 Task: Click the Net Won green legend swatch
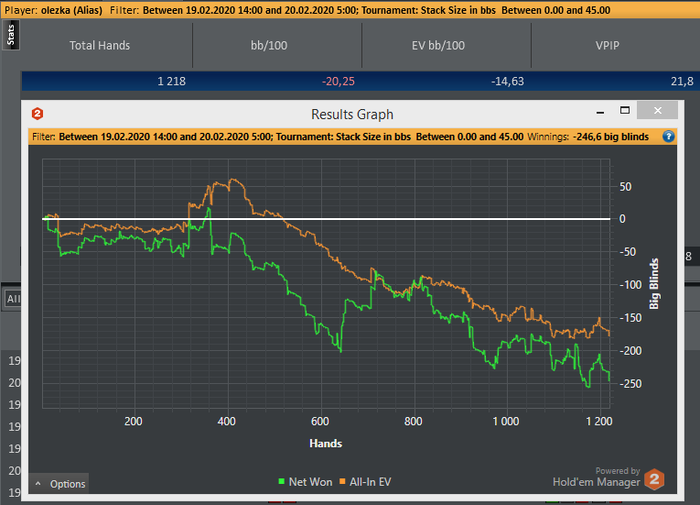click(281, 481)
